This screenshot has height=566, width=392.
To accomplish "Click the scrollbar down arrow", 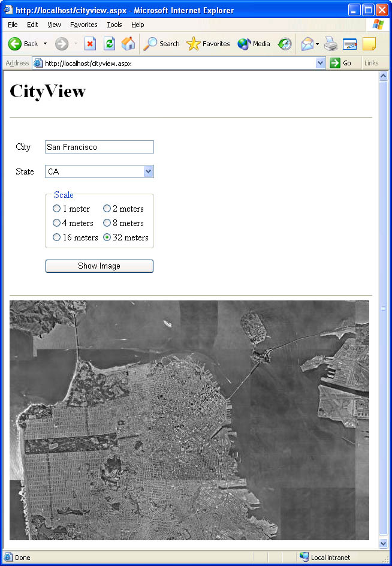I will (383, 543).
